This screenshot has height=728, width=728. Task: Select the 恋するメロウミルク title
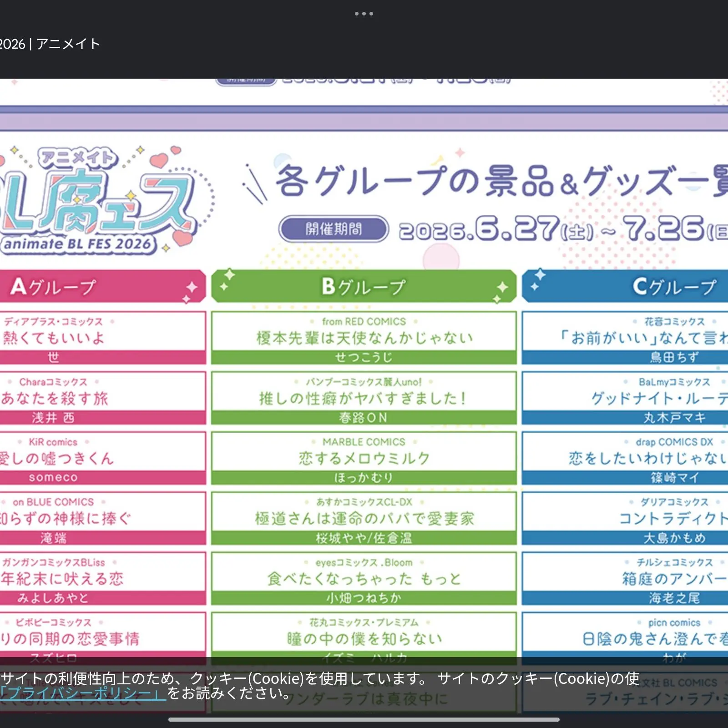364,458
